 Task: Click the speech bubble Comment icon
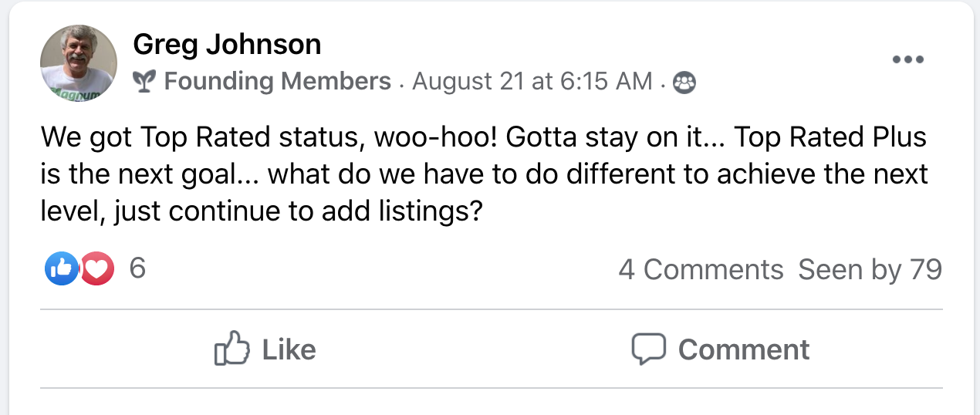click(x=648, y=349)
